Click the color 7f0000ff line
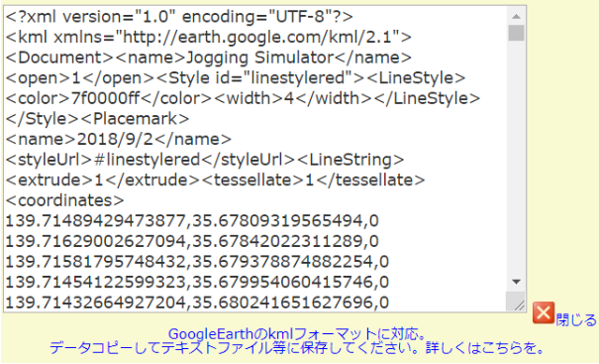The height and width of the screenshot is (364, 599). click(243, 99)
